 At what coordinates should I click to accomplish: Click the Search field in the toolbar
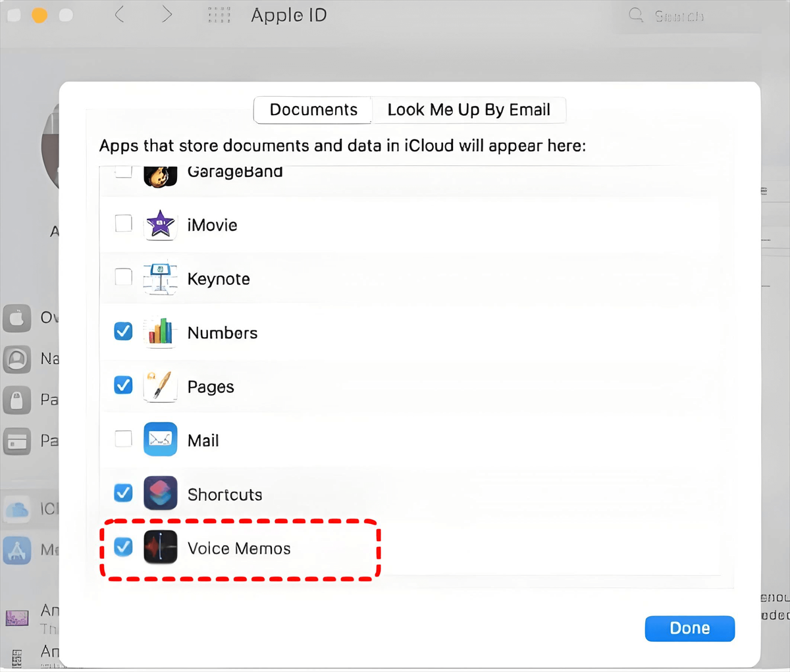click(678, 16)
